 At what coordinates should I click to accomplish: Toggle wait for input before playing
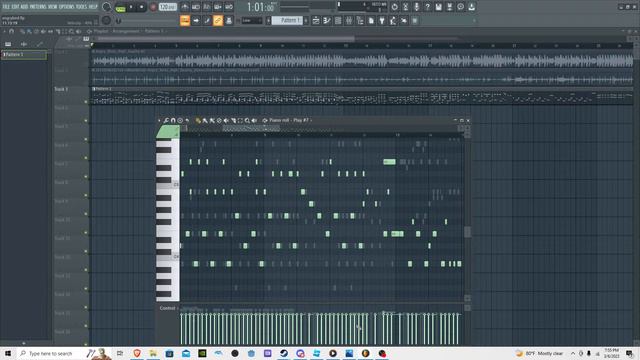[x=196, y=7]
